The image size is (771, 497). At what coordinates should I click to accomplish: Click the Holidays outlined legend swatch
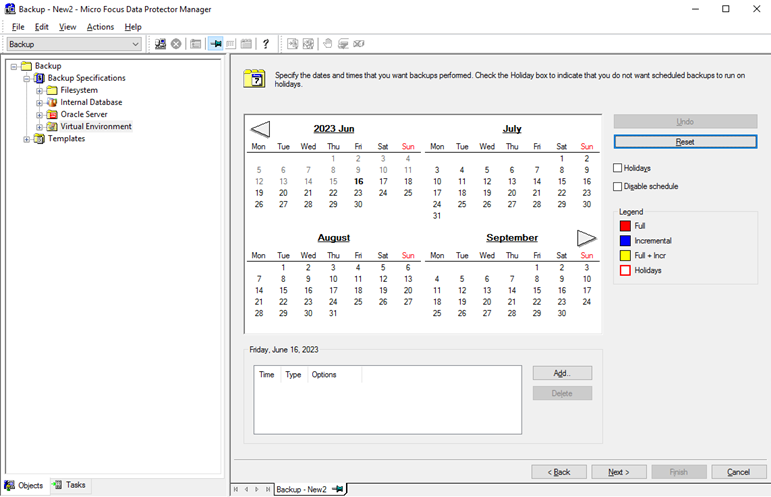tap(625, 270)
